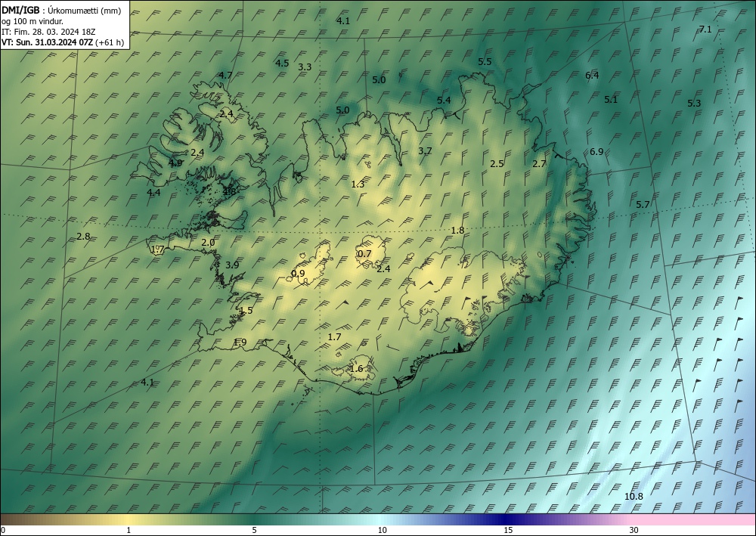The width and height of the screenshot is (756, 536).
Task: Click the 10 label on the colour scale
Action: pos(382,530)
